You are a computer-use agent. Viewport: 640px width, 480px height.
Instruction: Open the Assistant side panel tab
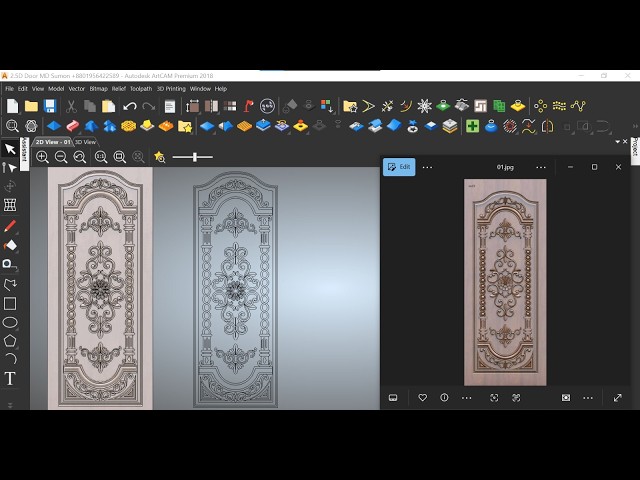[24, 154]
